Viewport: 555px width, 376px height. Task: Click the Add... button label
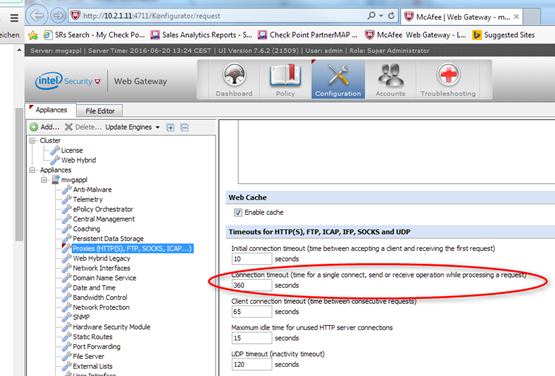click(x=50, y=127)
